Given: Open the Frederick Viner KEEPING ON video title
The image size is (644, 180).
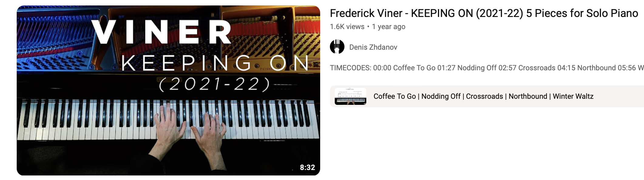Looking at the screenshot, I should [x=484, y=13].
